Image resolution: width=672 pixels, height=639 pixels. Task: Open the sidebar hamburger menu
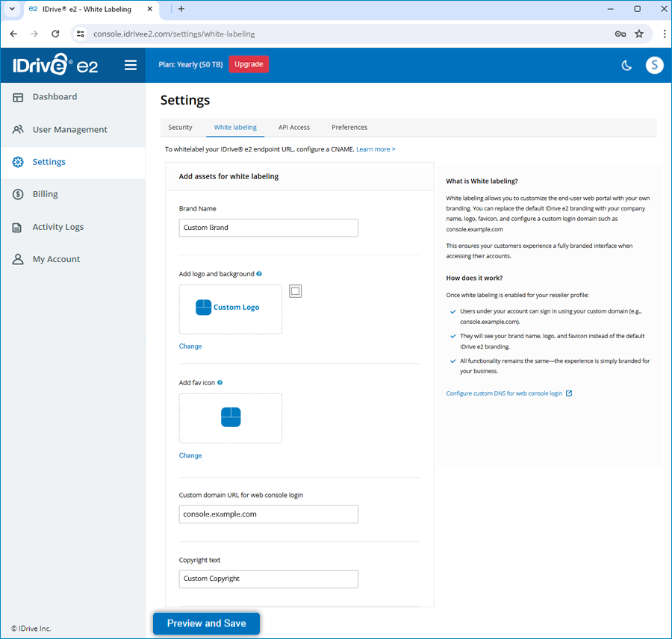click(x=131, y=65)
